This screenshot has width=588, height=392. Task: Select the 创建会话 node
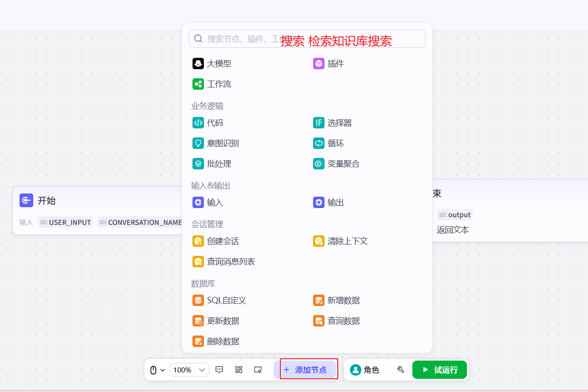216,241
